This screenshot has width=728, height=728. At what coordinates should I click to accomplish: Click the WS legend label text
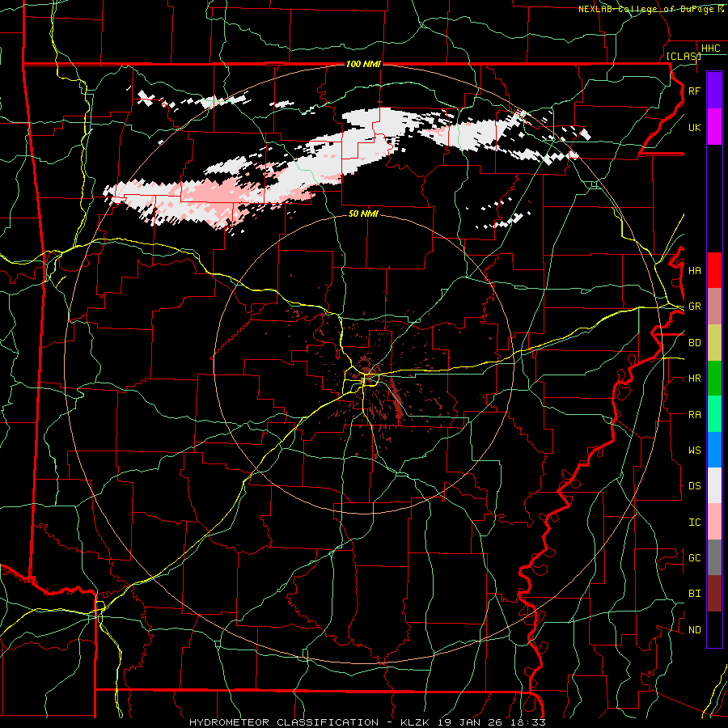694,451
